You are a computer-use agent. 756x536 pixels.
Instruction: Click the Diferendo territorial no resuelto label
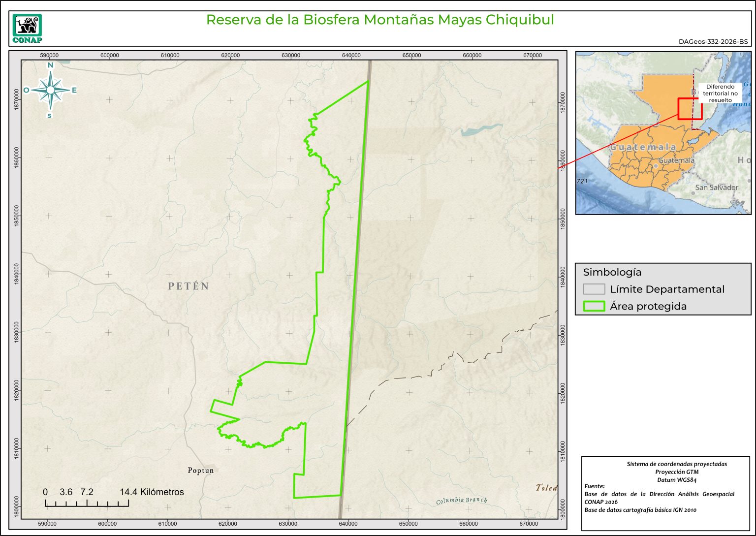720,93
